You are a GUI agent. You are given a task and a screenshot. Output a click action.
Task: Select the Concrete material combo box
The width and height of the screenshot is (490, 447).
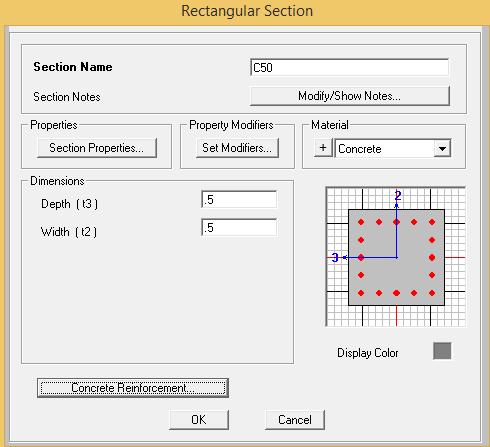coord(393,148)
